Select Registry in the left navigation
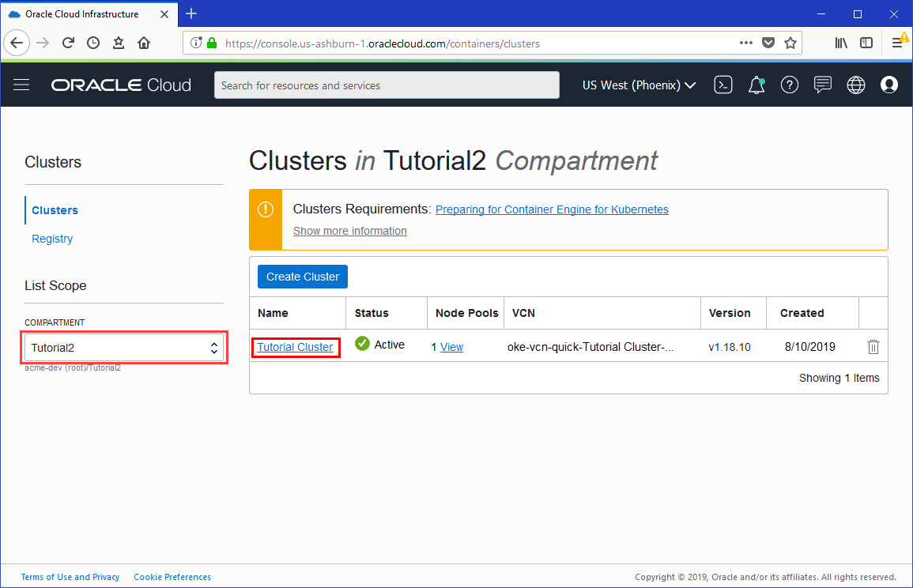This screenshot has height=588, width=913. 52,239
